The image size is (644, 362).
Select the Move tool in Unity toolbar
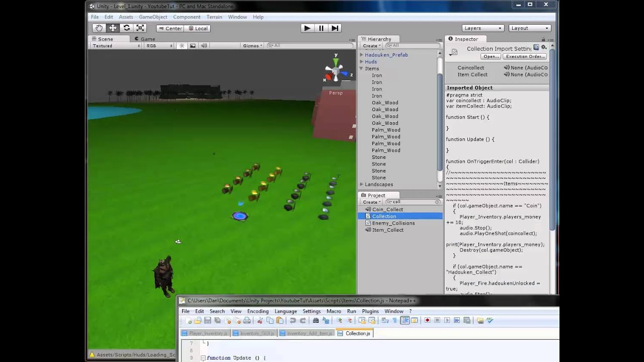point(113,28)
